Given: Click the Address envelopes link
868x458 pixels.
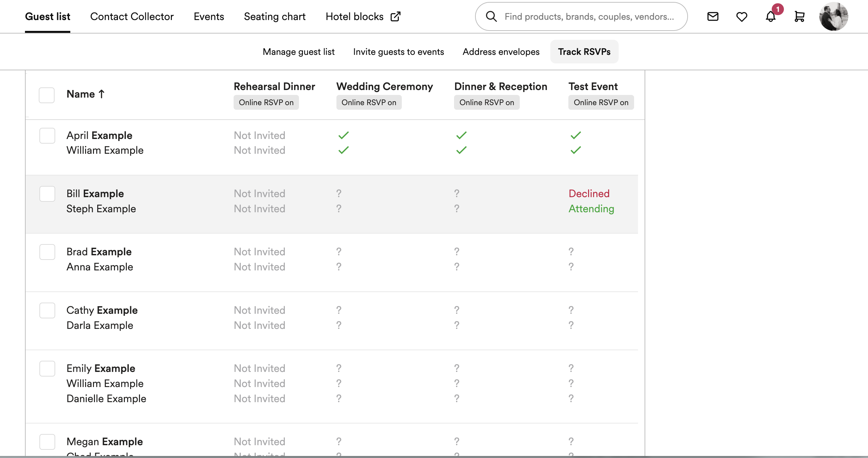Looking at the screenshot, I should pyautogui.click(x=501, y=51).
